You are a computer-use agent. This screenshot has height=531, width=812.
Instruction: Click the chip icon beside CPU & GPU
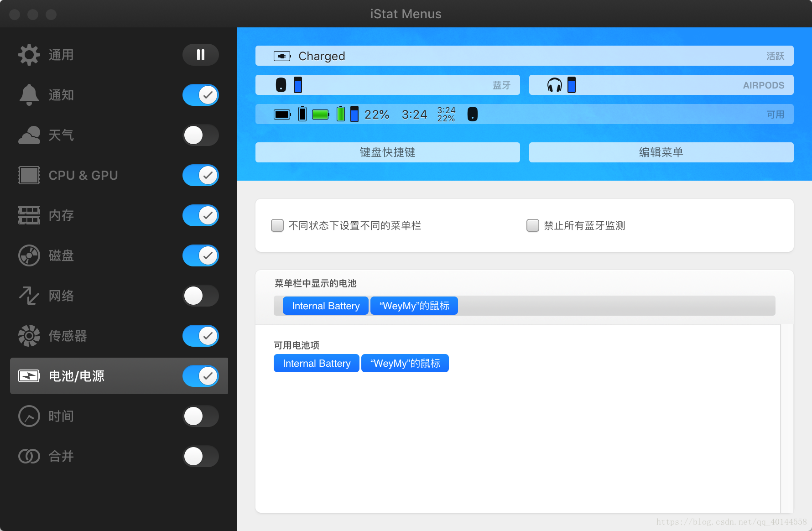click(29, 175)
